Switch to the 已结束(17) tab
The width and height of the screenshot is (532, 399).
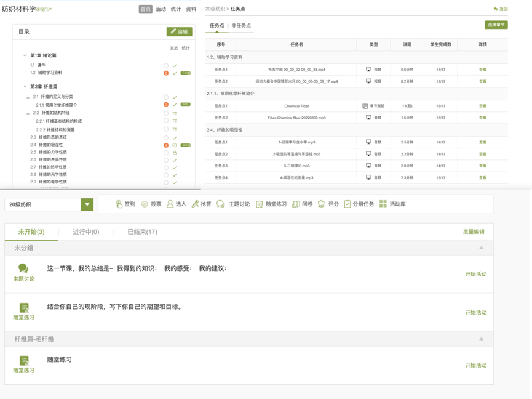point(142,232)
